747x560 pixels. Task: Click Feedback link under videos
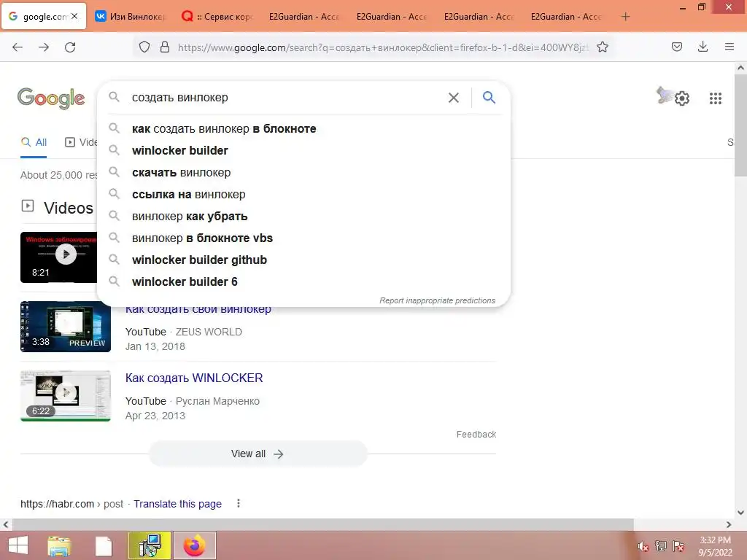click(476, 435)
